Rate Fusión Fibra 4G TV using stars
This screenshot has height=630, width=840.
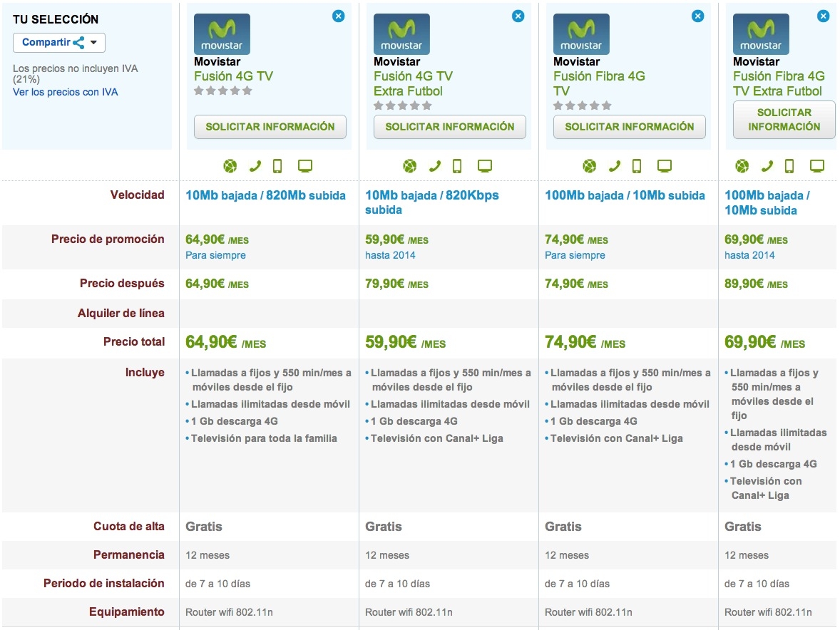[583, 105]
